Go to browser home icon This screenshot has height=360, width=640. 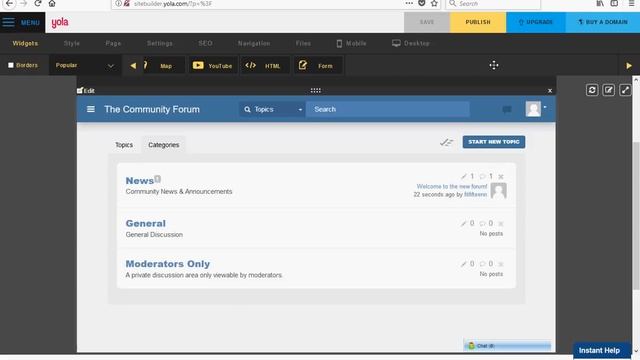pos(52,4)
